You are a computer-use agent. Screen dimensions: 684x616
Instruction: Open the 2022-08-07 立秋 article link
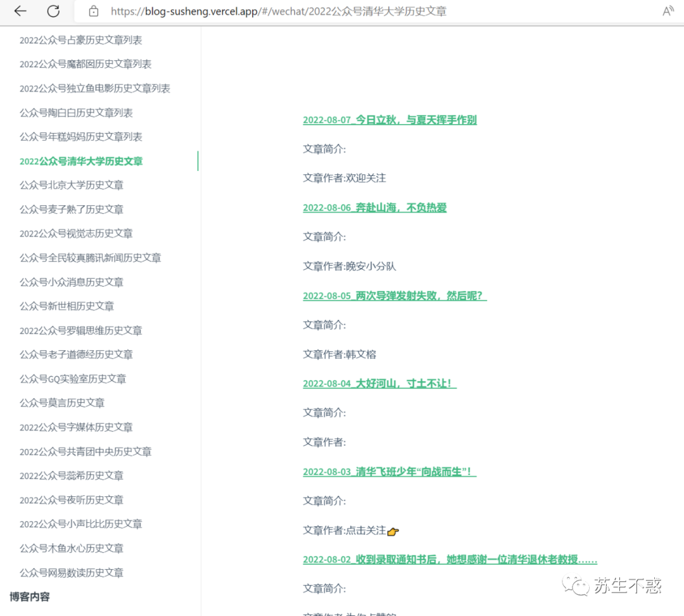click(389, 120)
